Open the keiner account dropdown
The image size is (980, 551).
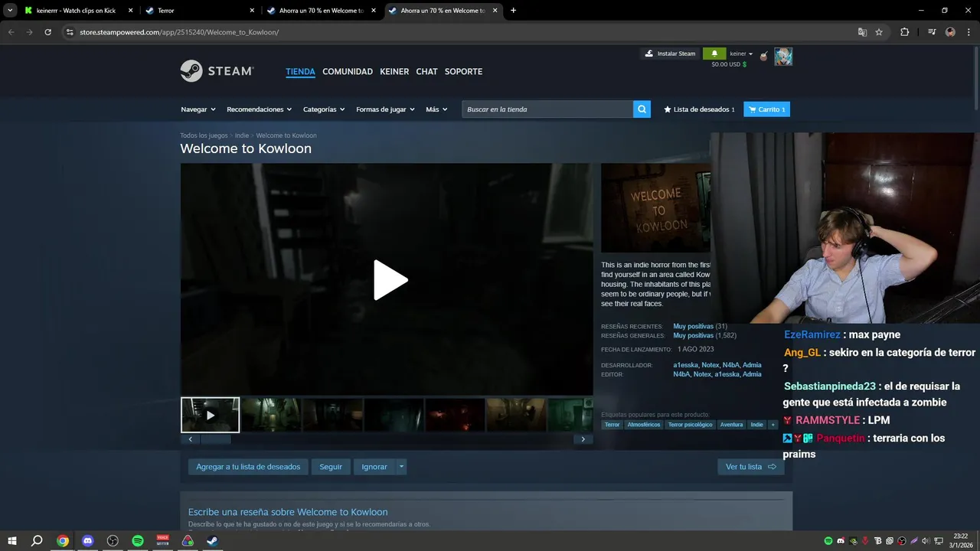[x=741, y=54]
